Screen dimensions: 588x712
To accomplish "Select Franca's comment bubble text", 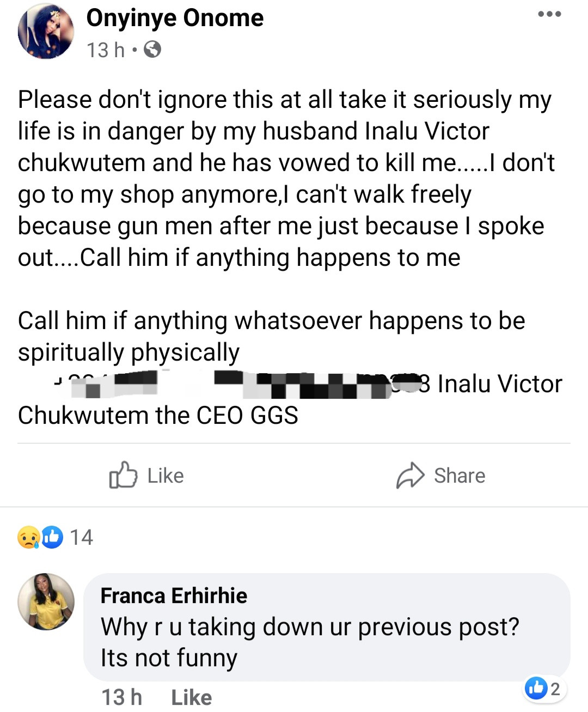I will [310, 642].
